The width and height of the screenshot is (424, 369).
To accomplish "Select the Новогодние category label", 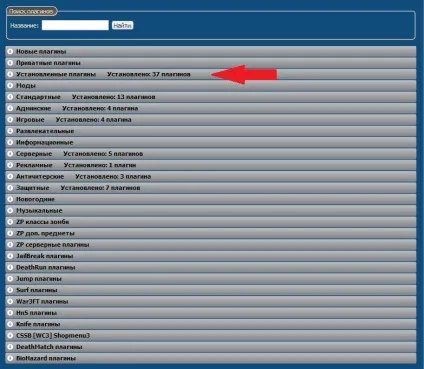I will [x=35, y=199].
